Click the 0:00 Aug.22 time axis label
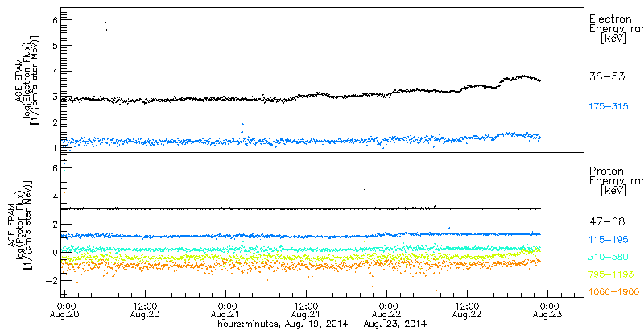This screenshot has width=644, height=330. [x=388, y=310]
